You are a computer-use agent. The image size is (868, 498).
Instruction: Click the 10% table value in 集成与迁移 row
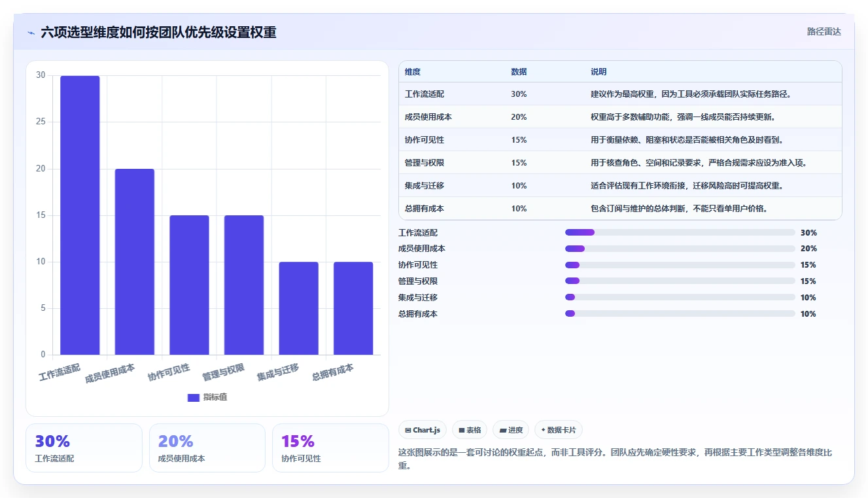coord(519,186)
